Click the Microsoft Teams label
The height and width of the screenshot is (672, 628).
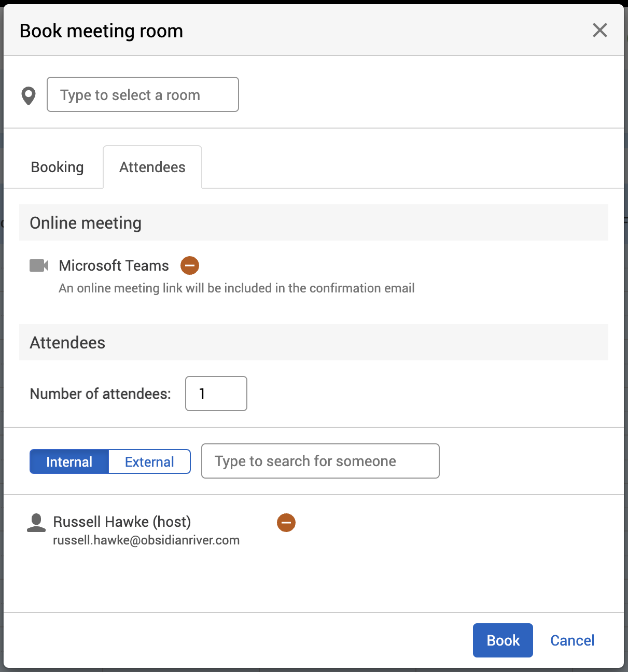(114, 265)
